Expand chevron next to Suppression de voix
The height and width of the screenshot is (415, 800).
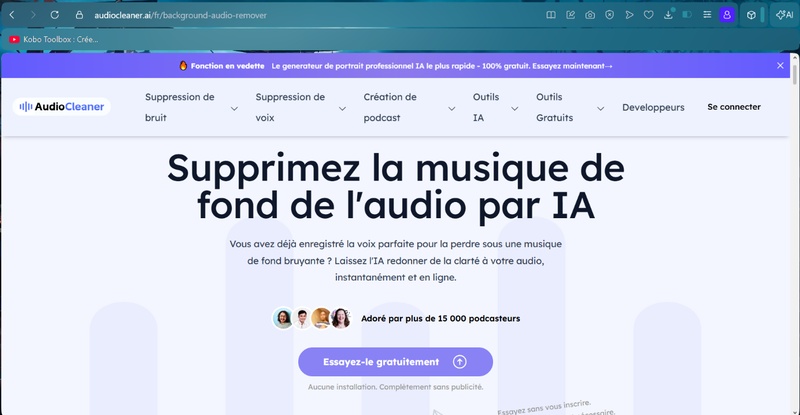coord(342,108)
